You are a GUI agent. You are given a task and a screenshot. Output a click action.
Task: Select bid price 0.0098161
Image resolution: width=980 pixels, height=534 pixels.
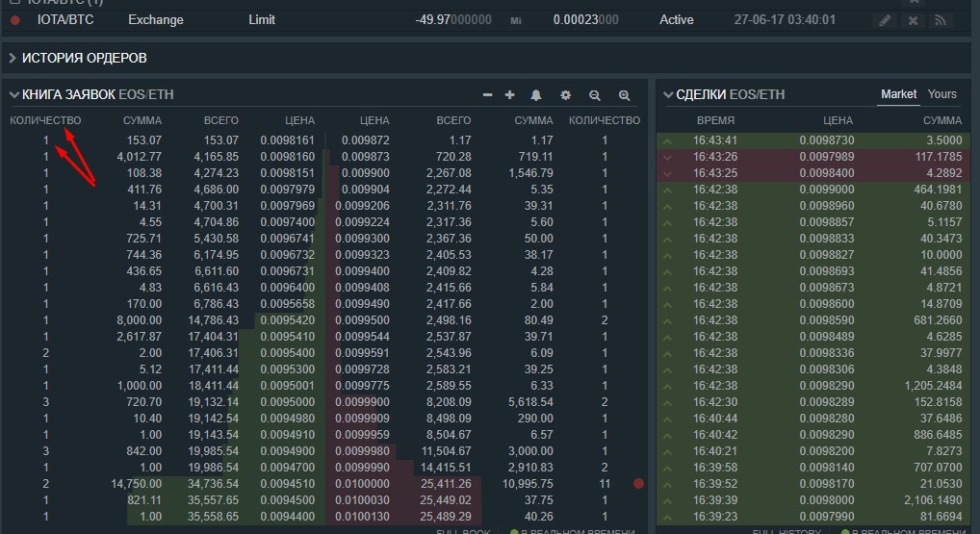tap(288, 140)
